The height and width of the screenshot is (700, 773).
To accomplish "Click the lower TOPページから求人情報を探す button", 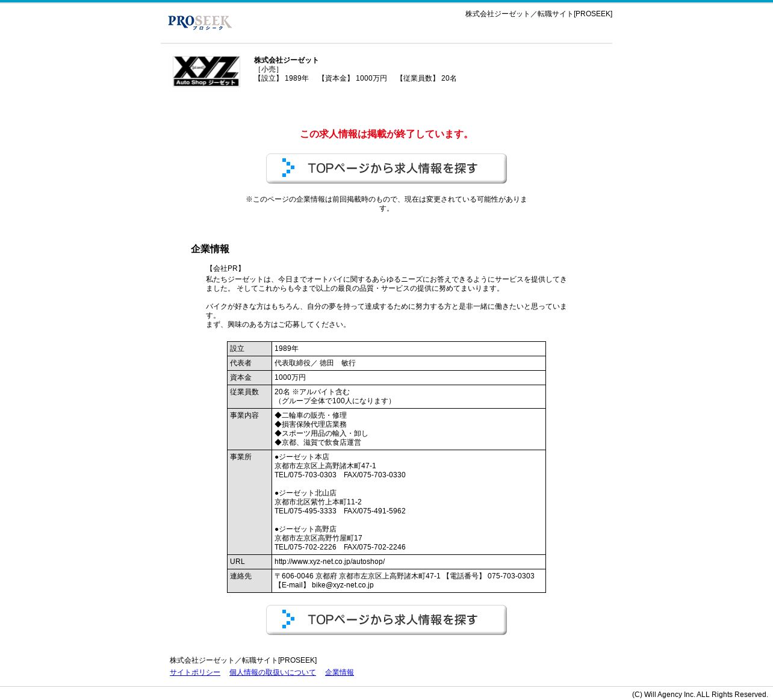I will click(x=386, y=620).
